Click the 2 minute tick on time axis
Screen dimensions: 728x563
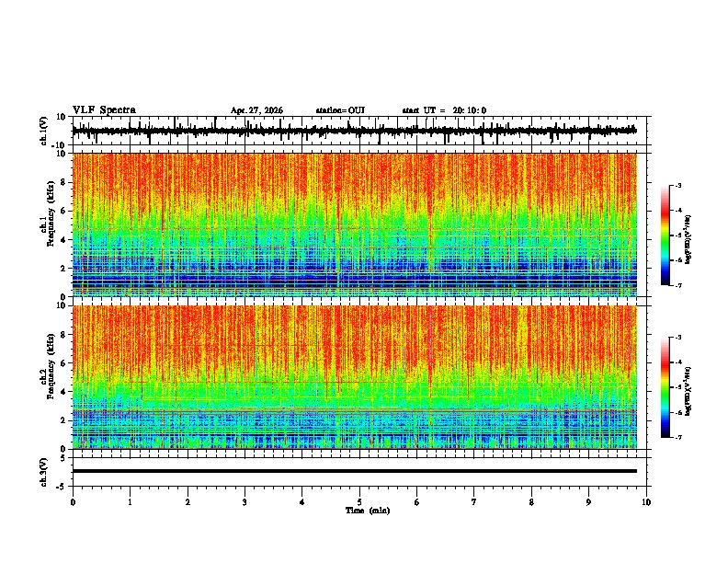click(x=188, y=502)
